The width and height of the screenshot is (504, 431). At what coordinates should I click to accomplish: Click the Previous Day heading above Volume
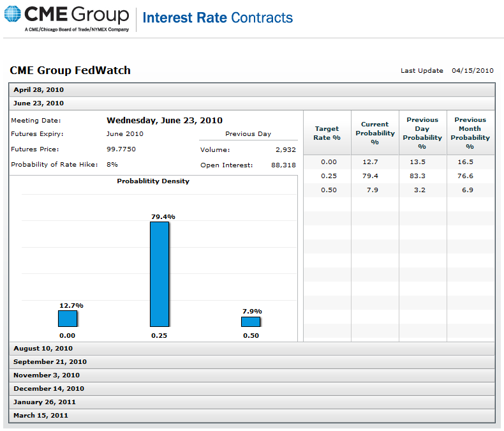pos(248,134)
